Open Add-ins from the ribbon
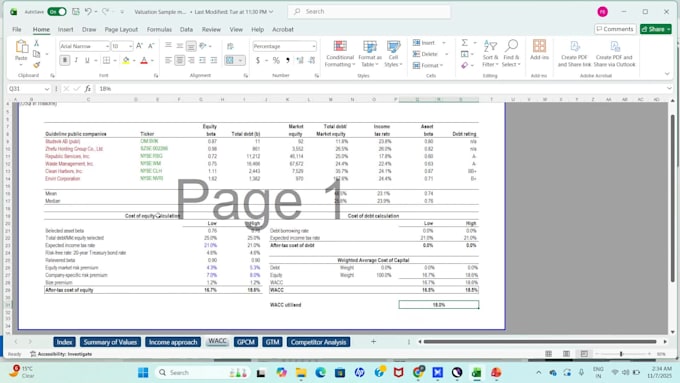Image resolution: width=680 pixels, height=383 pixels. coord(539,50)
